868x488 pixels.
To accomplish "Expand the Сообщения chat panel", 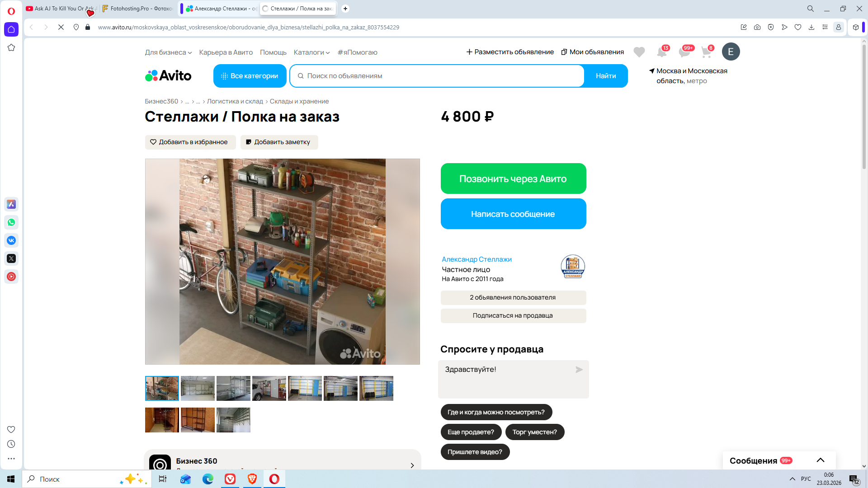I will point(820,460).
